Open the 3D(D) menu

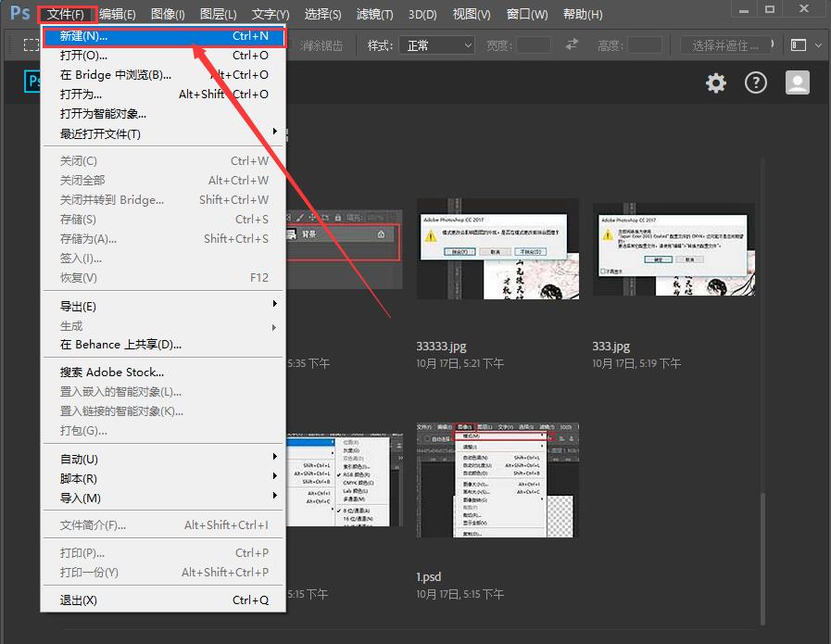pyautogui.click(x=422, y=14)
